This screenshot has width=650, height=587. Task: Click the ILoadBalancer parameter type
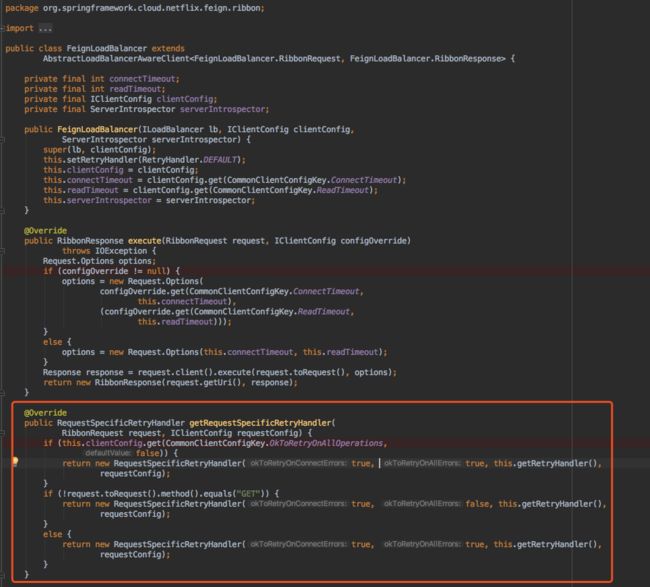click(x=173, y=129)
